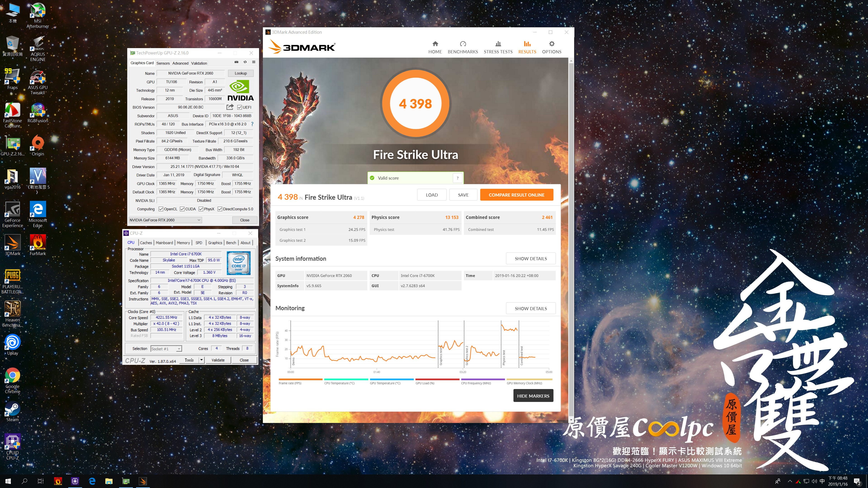Image resolution: width=868 pixels, height=488 pixels.
Task: Launch RGBFusion desktop shortcut
Action: (38, 113)
